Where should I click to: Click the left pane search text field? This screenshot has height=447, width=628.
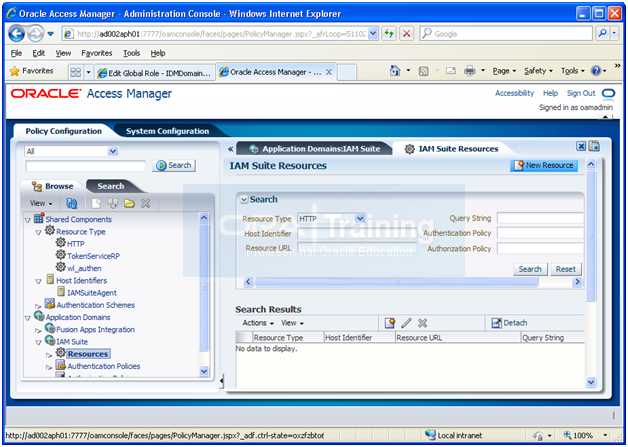tap(85, 166)
